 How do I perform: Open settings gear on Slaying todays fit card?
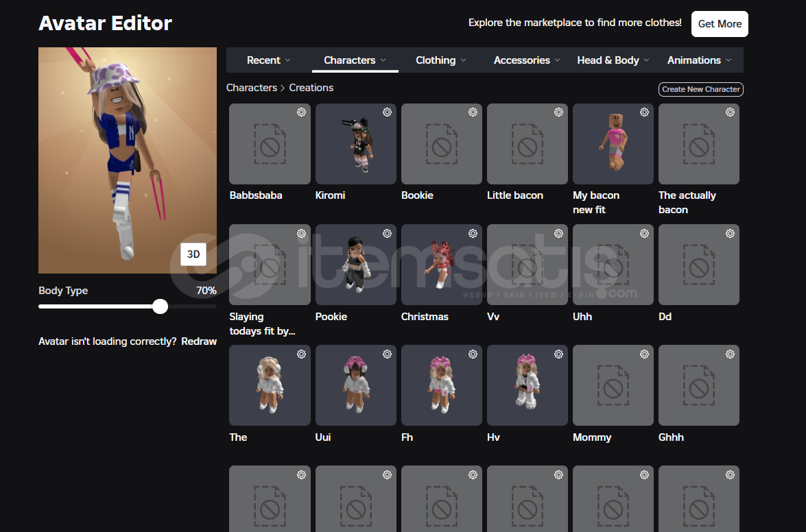point(301,233)
